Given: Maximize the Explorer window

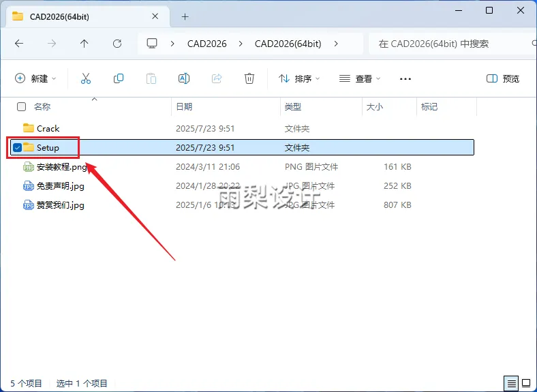Looking at the screenshot, I should [x=489, y=10].
